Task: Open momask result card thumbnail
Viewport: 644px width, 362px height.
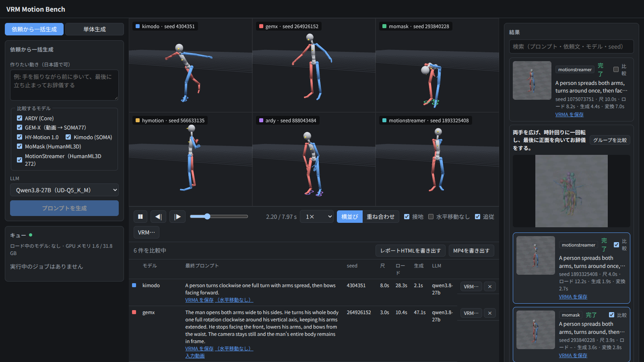Action: pyautogui.click(x=536, y=330)
